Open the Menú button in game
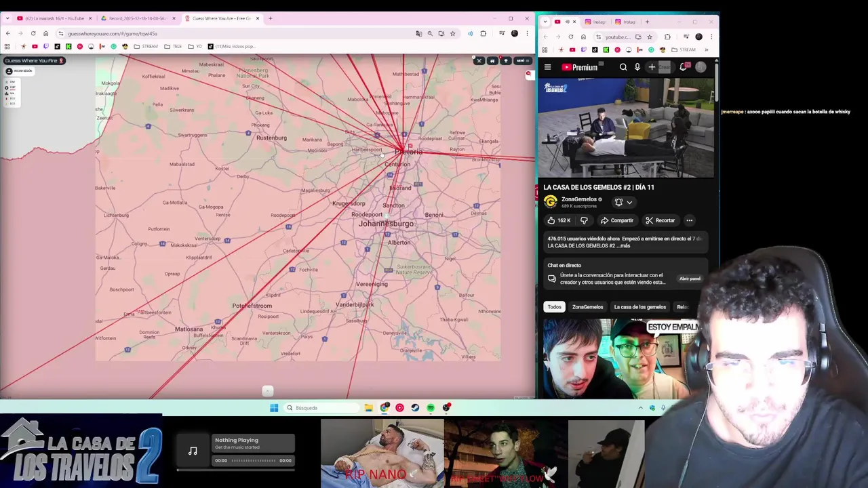Viewport: 868px width, 488px height. coord(522,61)
